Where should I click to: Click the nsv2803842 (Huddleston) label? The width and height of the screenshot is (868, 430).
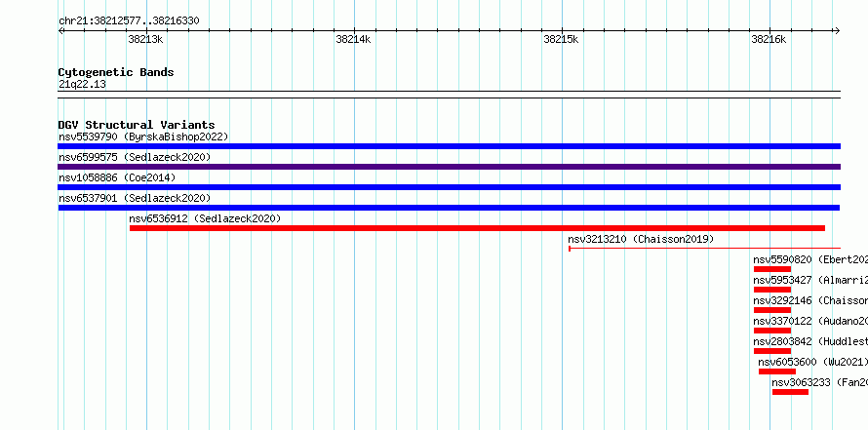click(810, 342)
